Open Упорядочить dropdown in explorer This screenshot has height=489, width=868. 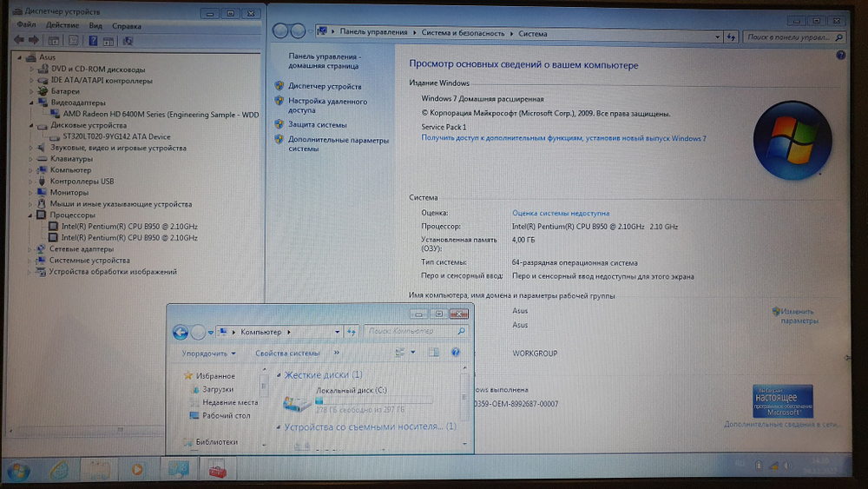coord(208,354)
